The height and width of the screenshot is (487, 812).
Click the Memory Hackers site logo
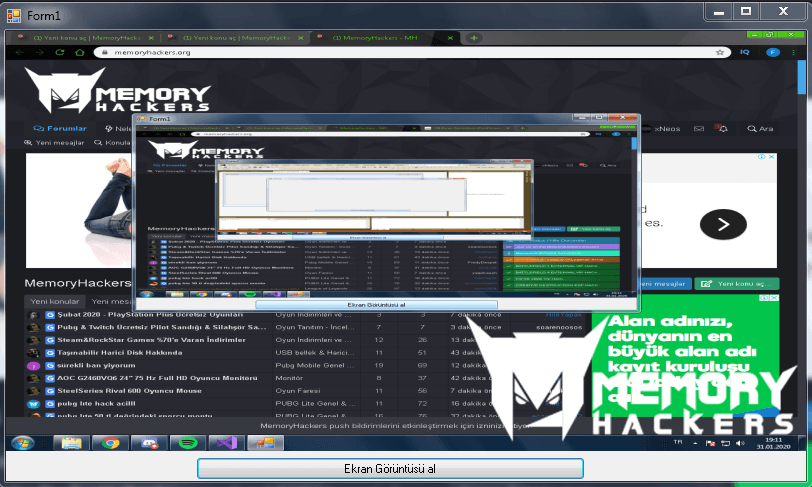coord(118,90)
